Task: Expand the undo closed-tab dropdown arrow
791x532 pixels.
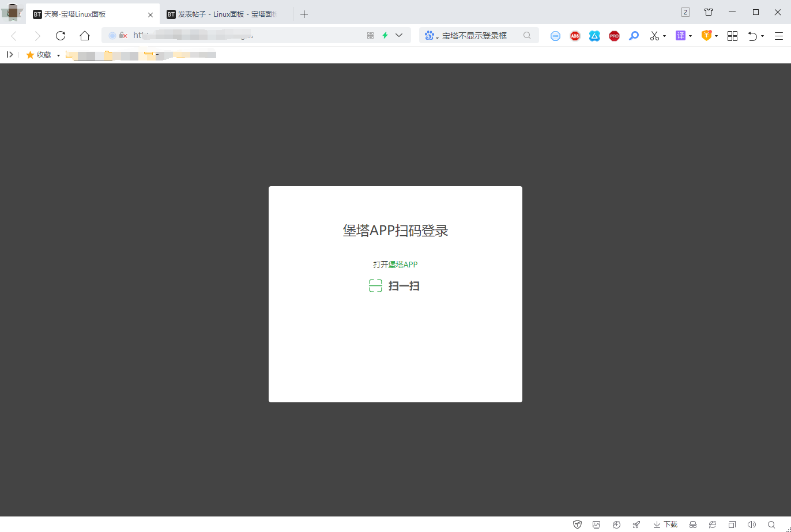Action: pos(762,36)
